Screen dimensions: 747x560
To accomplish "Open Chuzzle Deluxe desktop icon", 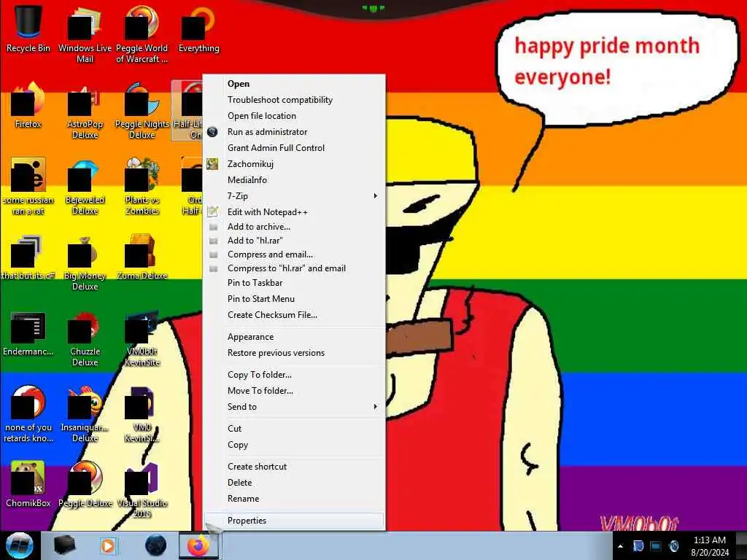I will coord(85,339).
